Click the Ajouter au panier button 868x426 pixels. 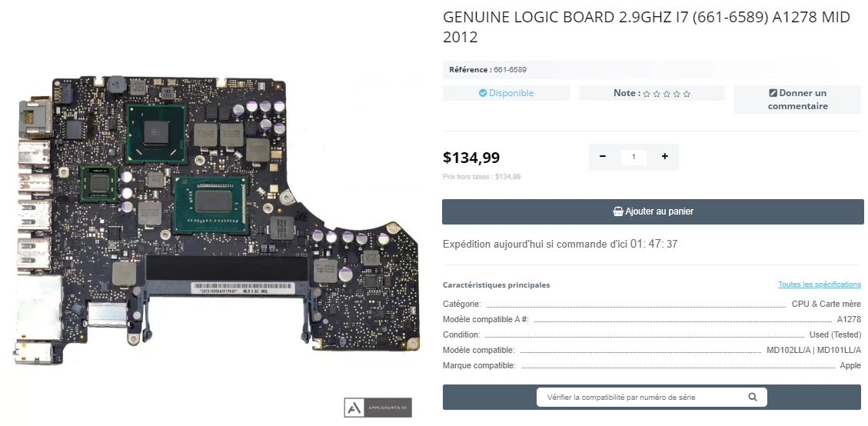653,211
